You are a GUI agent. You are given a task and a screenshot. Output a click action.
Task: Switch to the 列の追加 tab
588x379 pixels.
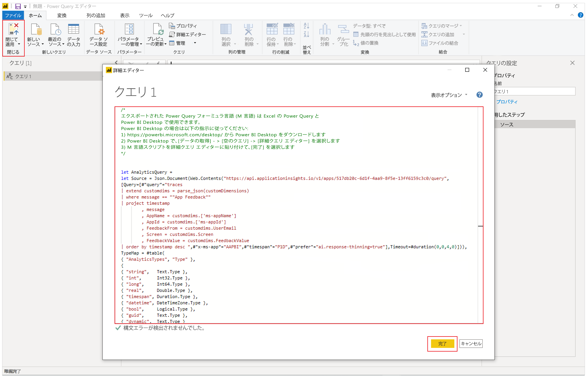96,15
